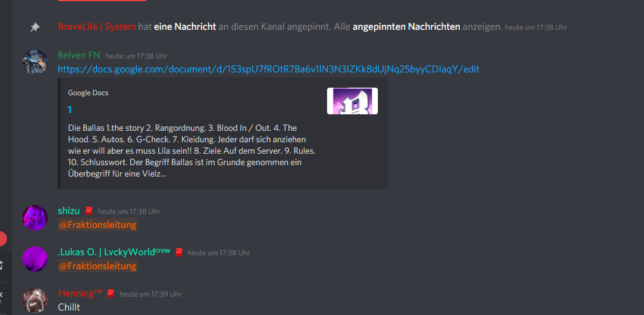This screenshot has height=315, width=644.
Task: Click the pin icon beside system message
Action: point(35,27)
